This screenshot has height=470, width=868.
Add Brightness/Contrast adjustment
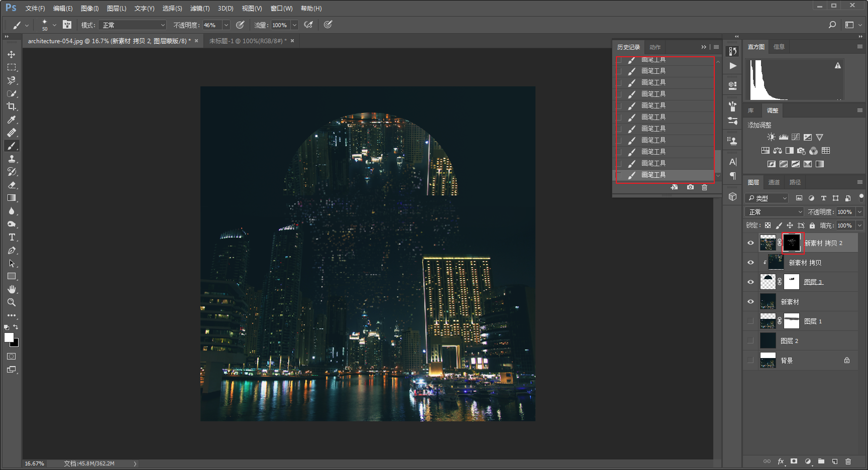[x=772, y=137]
